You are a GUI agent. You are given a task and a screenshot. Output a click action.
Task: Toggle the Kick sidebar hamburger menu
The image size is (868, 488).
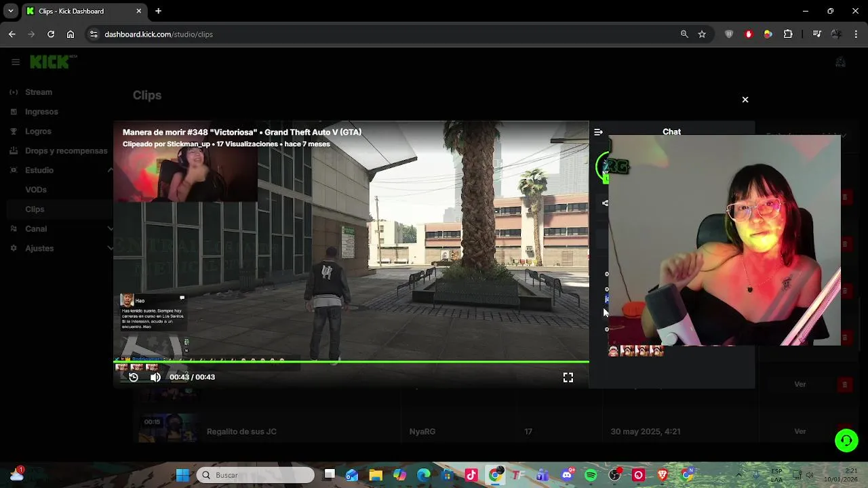[x=16, y=62]
